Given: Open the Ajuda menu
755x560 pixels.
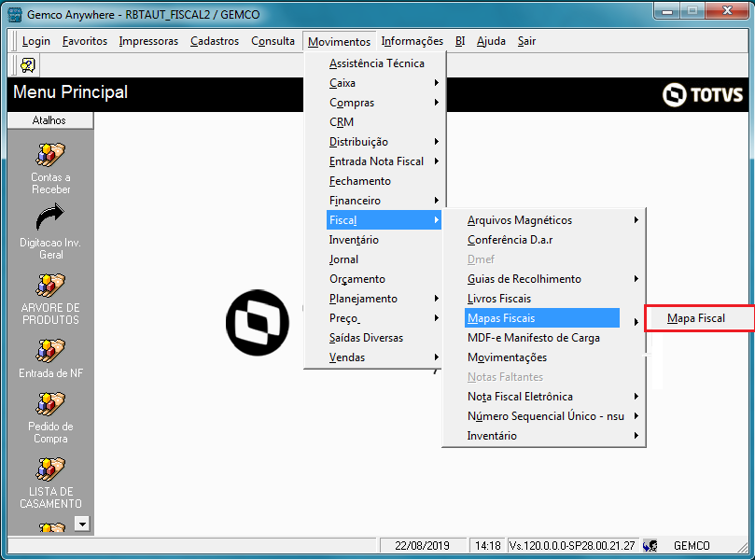Looking at the screenshot, I should tap(491, 41).
